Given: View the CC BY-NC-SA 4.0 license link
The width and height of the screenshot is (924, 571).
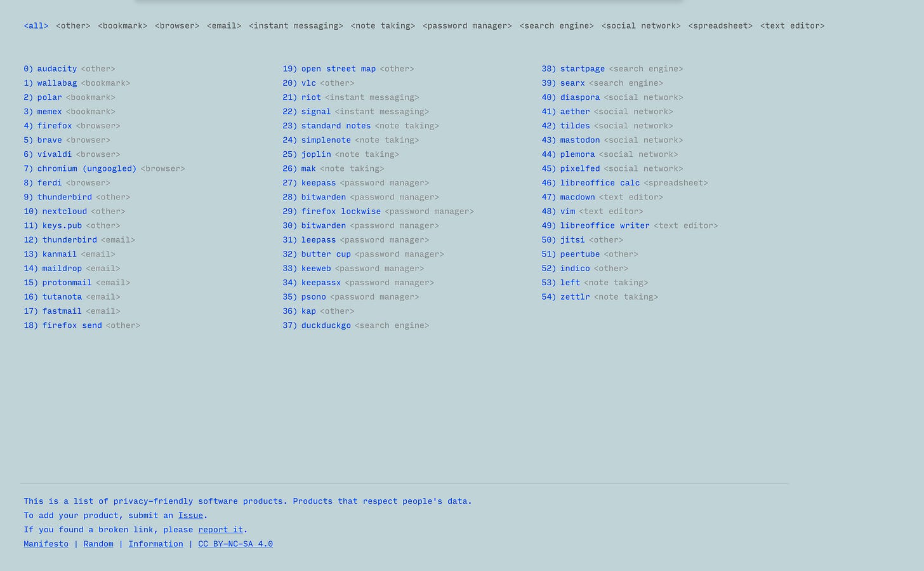Looking at the screenshot, I should coord(235,544).
